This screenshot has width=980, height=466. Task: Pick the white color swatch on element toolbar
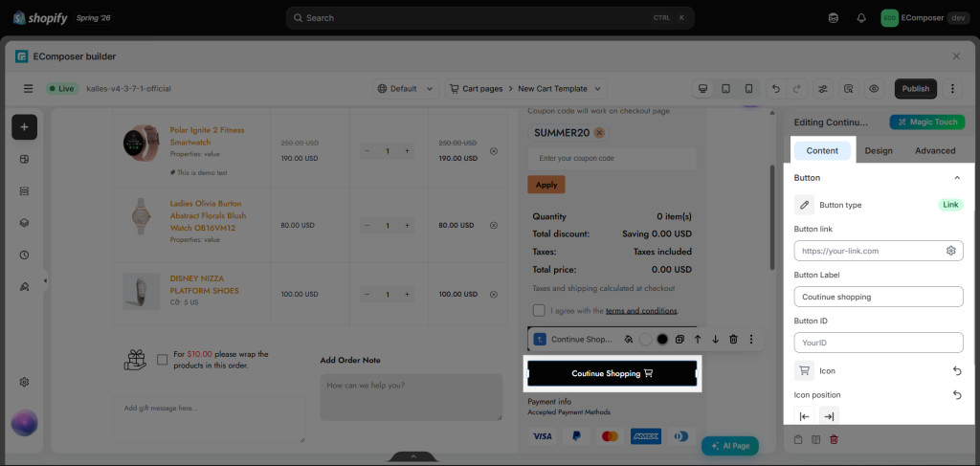[646, 339]
